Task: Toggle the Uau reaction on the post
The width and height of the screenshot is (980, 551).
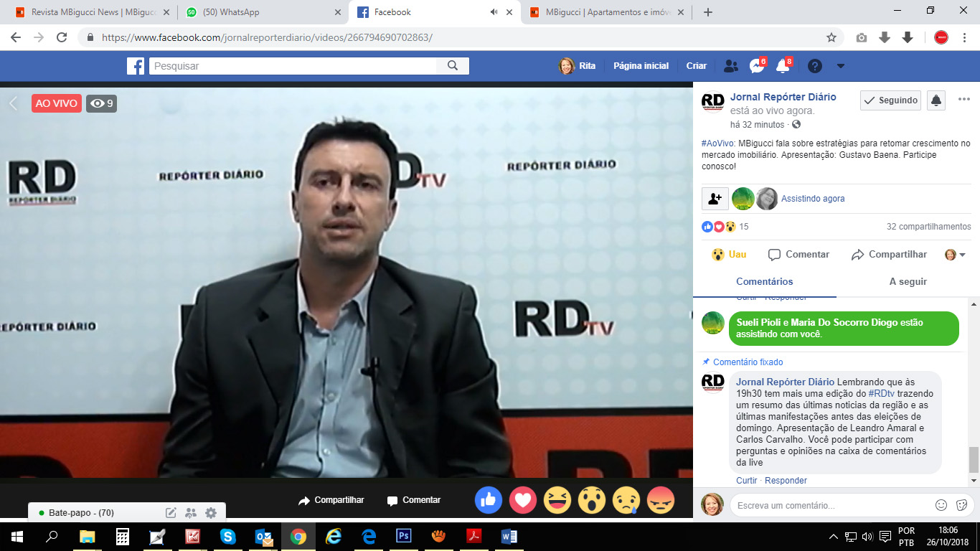Action: pyautogui.click(x=729, y=255)
